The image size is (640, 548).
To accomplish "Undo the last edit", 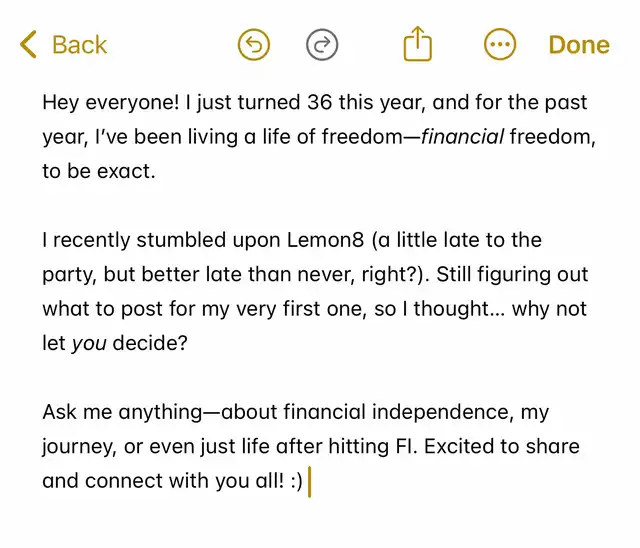I will point(254,44).
